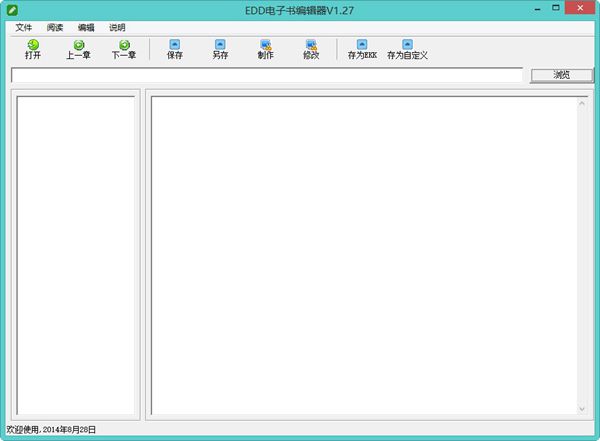The width and height of the screenshot is (600, 441).
Task: Focus the file path input field
Action: (x=266, y=75)
